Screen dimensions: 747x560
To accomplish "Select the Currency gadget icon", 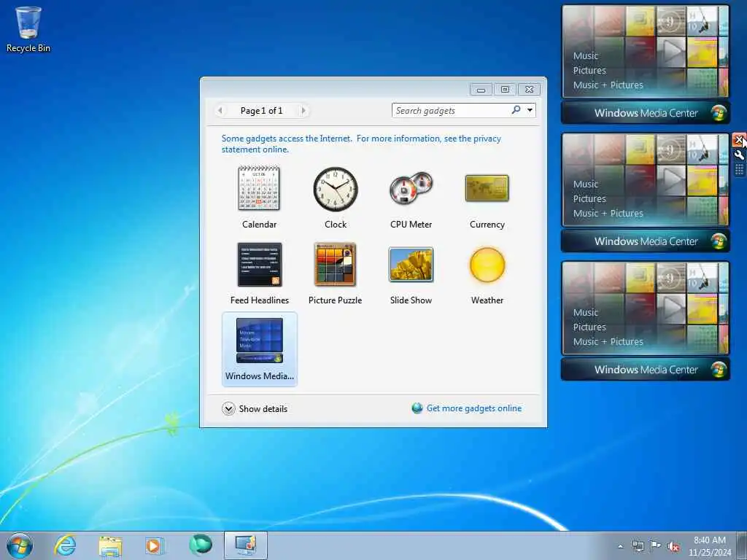I will pyautogui.click(x=487, y=188).
